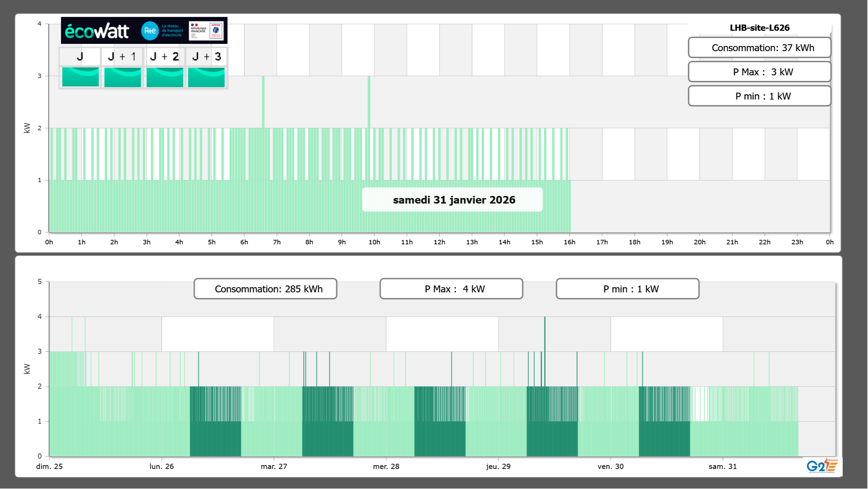Select the J + 2 day tab
This screenshot has height=489, width=868.
tap(165, 57)
